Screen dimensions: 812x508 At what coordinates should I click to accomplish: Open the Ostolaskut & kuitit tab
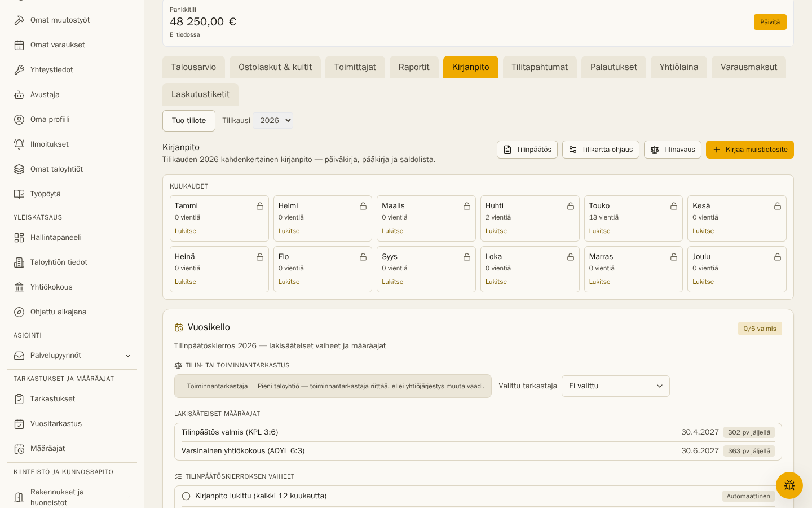[x=275, y=67]
